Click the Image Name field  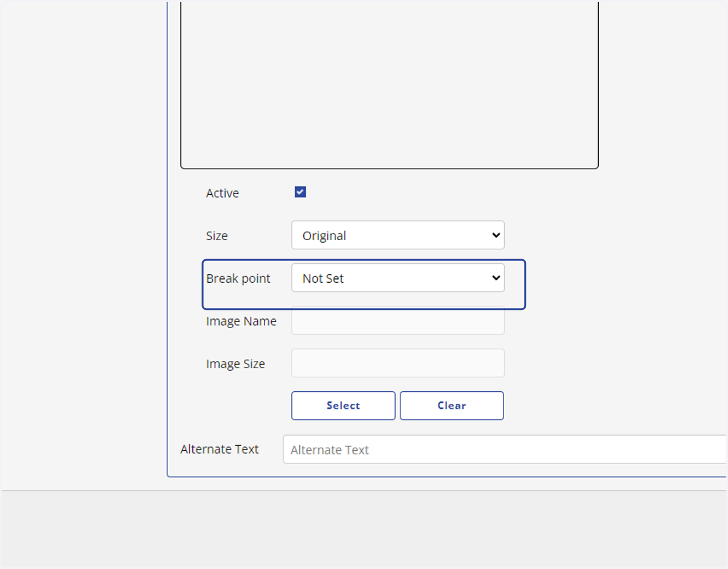(398, 321)
